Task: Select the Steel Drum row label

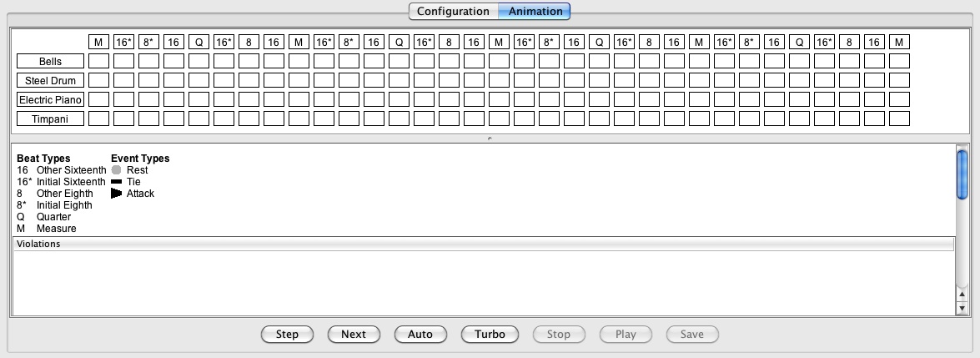Action: point(50,80)
